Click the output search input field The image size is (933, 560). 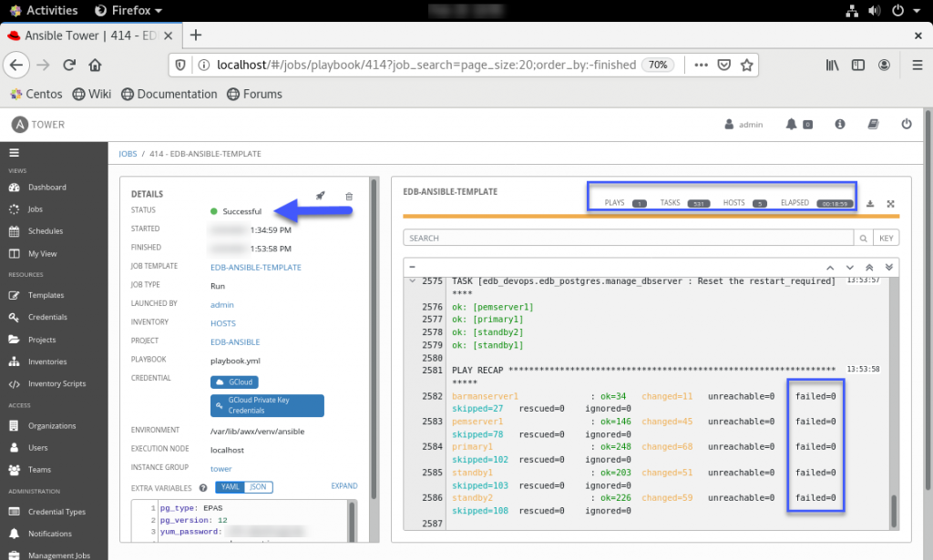(629, 238)
